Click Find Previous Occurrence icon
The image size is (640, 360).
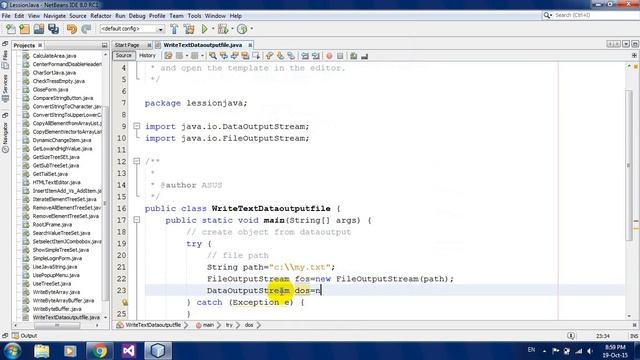[x=224, y=56]
